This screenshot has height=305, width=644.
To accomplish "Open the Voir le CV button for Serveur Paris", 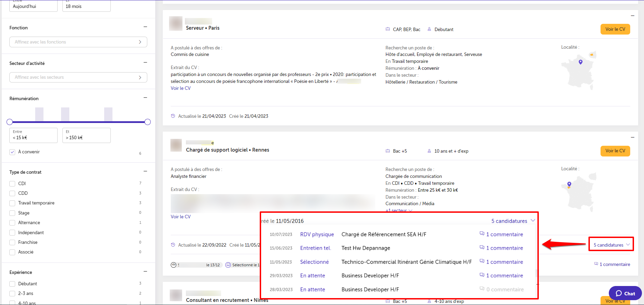I will tap(615, 29).
